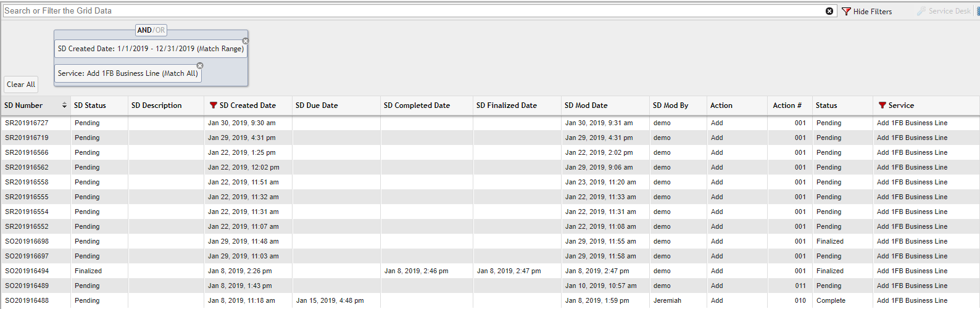Select row modified by Jeremiah
This screenshot has height=309, width=980.
click(x=667, y=300)
